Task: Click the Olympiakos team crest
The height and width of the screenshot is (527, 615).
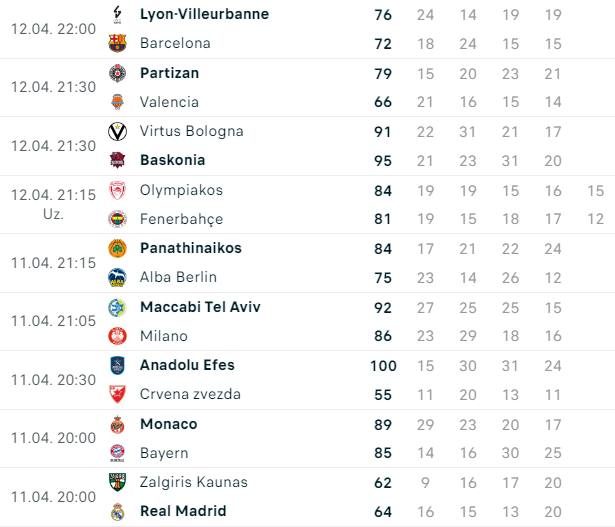Action: point(117,190)
